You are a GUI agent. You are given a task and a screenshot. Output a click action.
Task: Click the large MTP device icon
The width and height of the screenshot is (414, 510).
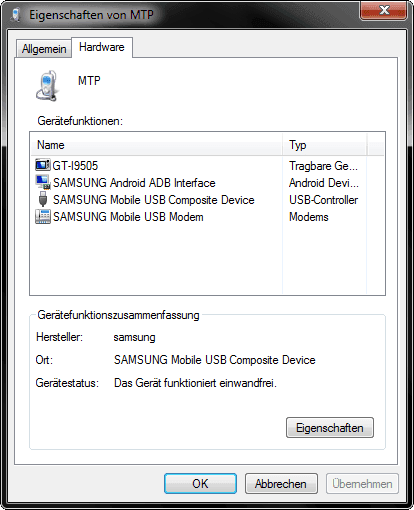pyautogui.click(x=48, y=86)
